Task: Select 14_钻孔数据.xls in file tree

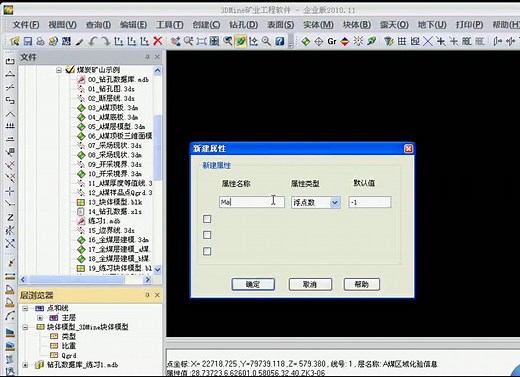Action: pos(115,212)
